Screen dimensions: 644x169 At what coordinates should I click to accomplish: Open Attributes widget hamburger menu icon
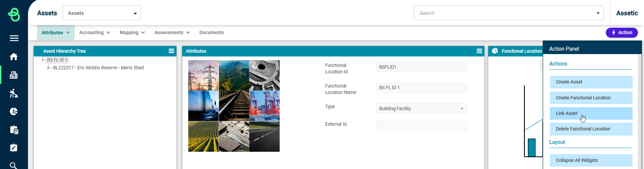click(479, 51)
